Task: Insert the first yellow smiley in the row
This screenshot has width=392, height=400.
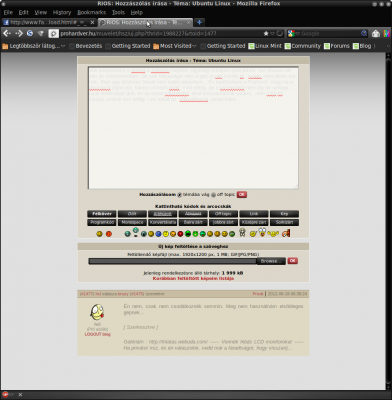Action: (x=99, y=234)
